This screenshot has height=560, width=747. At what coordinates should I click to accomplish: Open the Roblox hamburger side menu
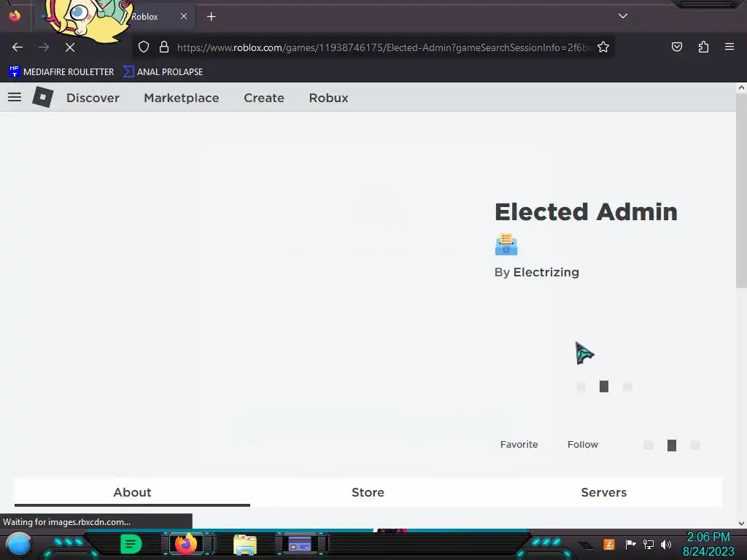(15, 97)
